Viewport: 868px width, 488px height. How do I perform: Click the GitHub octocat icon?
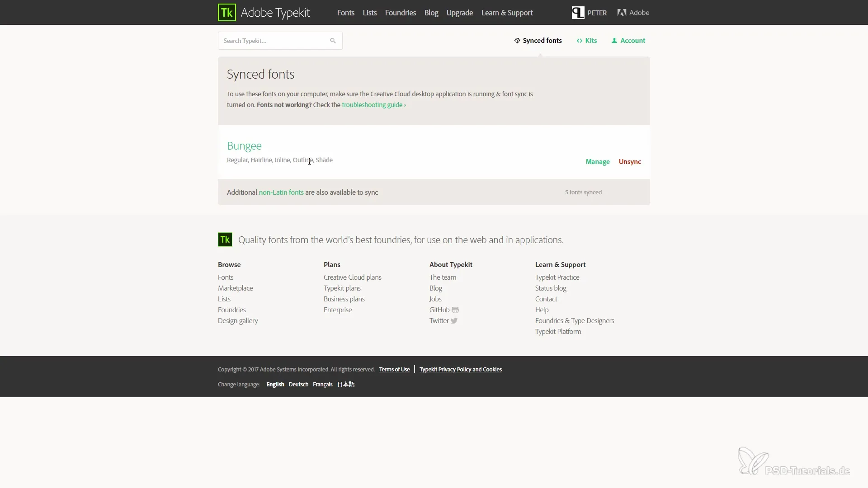point(455,310)
